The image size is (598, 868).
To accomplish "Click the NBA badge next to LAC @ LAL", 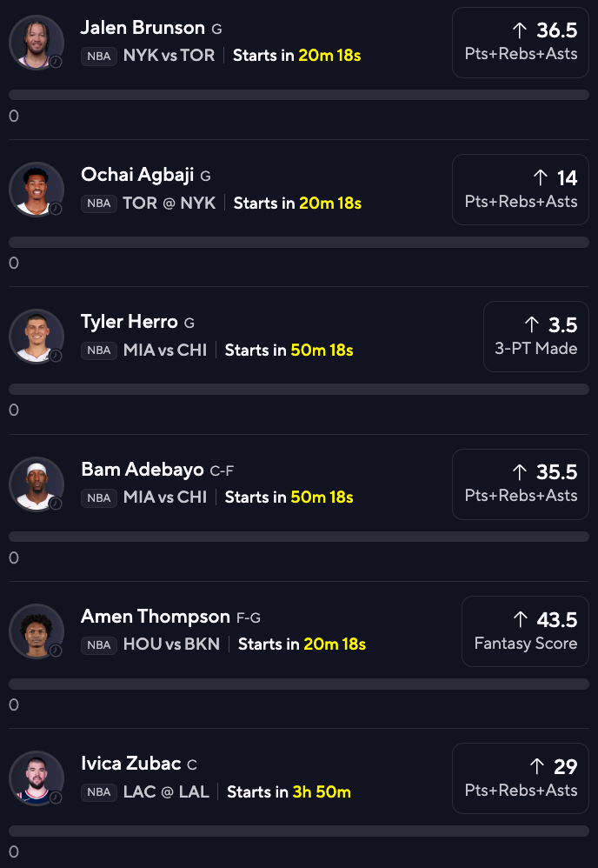I will tap(99, 792).
